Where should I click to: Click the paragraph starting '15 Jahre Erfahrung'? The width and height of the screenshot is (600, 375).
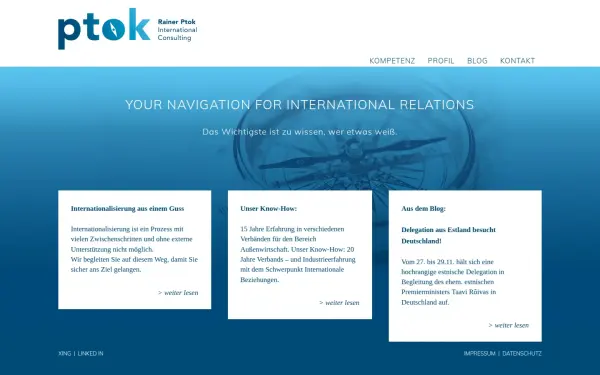point(298,254)
